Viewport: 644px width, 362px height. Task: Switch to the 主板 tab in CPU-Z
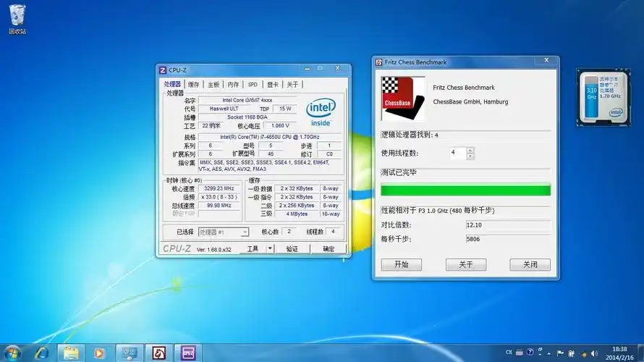coord(213,85)
